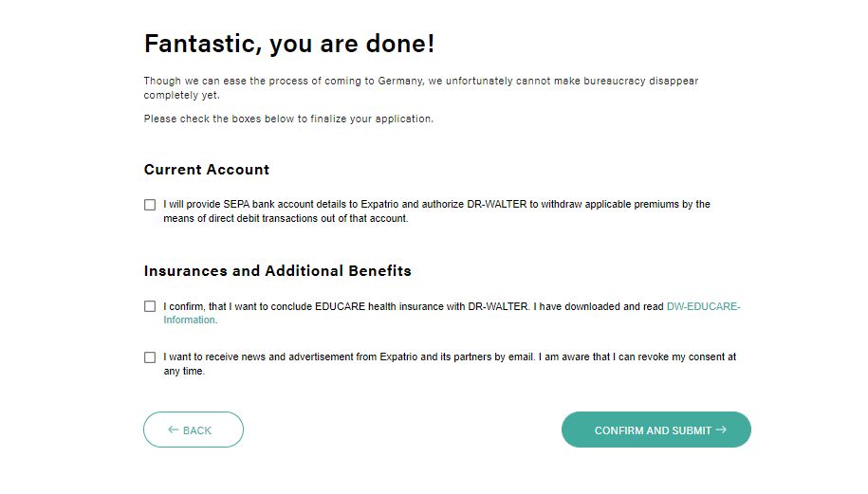Enable news and advertisement emails checkbox
Image resolution: width=868 pixels, height=494 pixels.
tap(150, 357)
